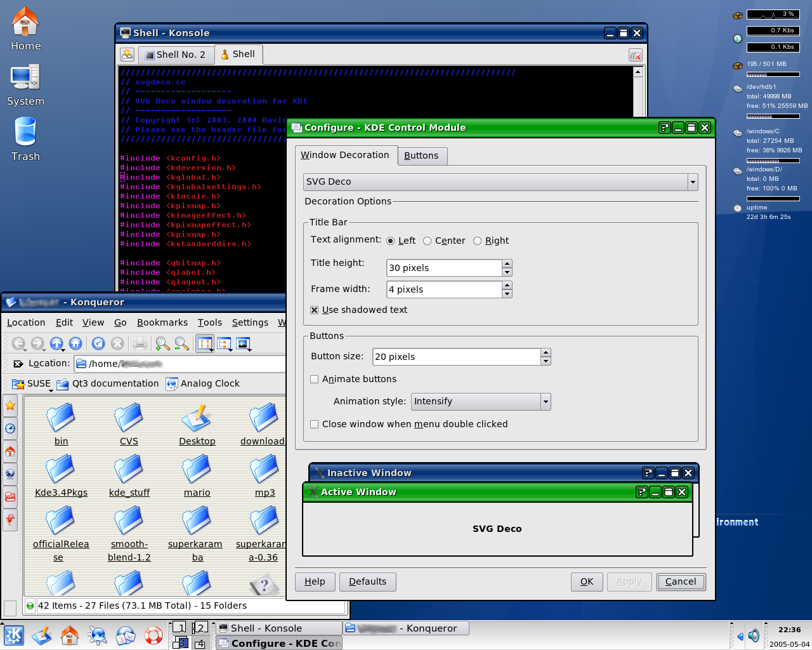Image resolution: width=812 pixels, height=650 pixels.
Task: Switch Konqueror to Tree View mode
Action: (x=225, y=343)
